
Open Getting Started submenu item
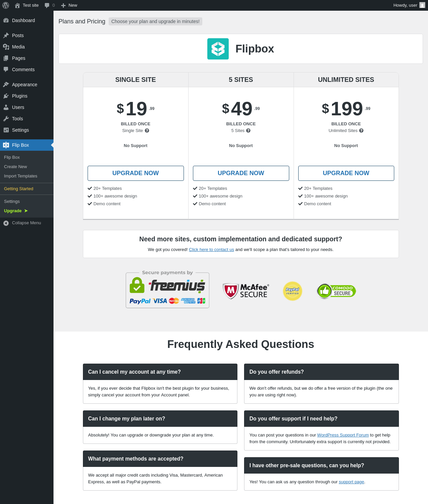pos(27,189)
